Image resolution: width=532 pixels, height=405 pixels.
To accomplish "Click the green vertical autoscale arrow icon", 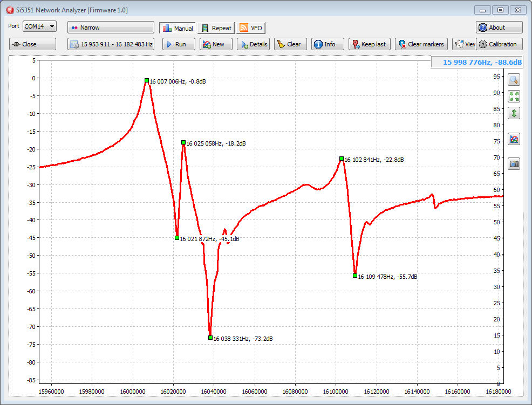I will (514, 113).
